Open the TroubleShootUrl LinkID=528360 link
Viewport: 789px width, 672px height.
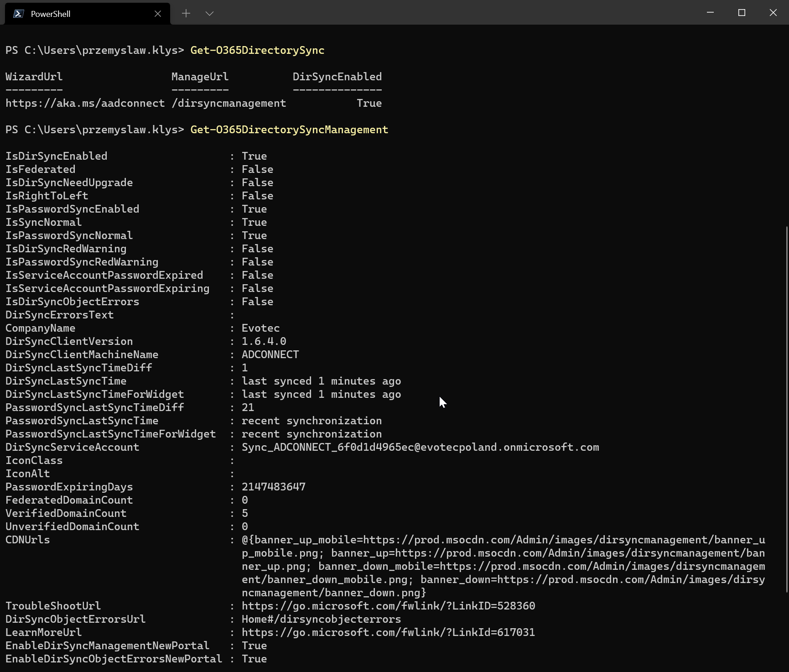[x=388, y=606]
